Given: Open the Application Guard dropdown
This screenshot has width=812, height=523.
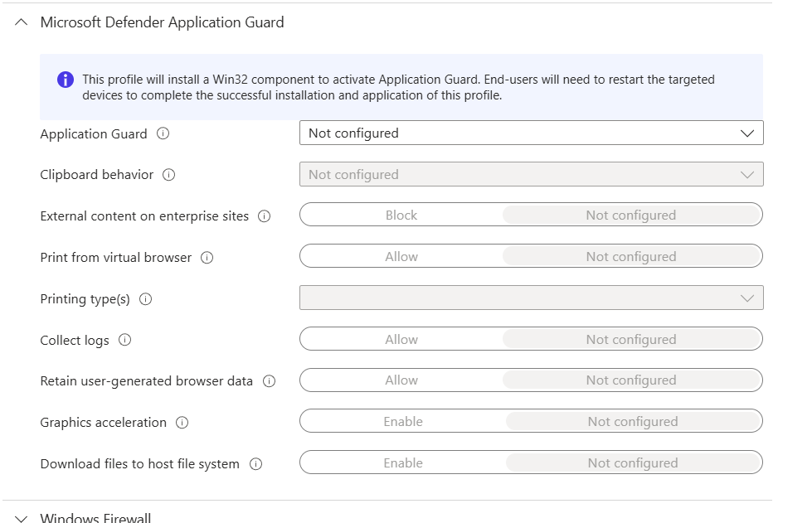Looking at the screenshot, I should pyautogui.click(x=532, y=133).
